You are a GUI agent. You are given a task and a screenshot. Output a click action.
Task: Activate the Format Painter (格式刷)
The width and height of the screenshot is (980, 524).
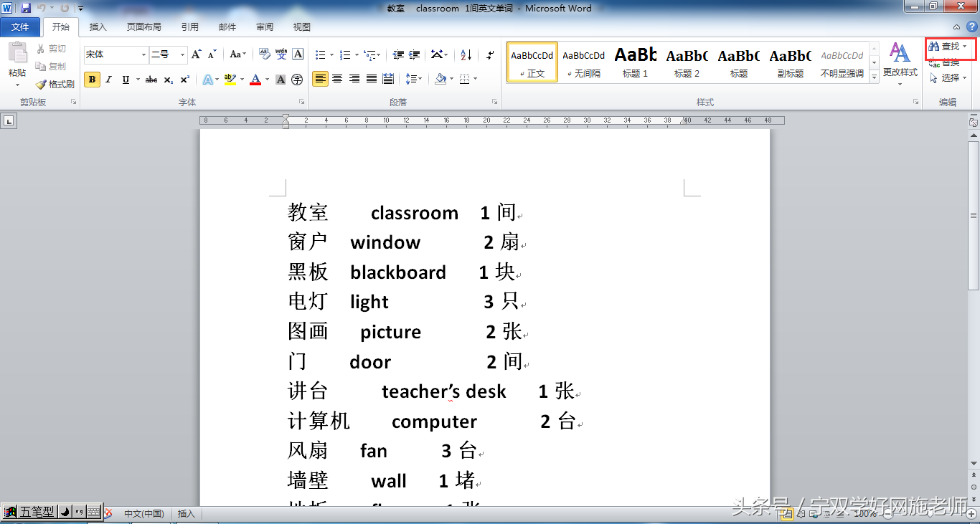55,84
